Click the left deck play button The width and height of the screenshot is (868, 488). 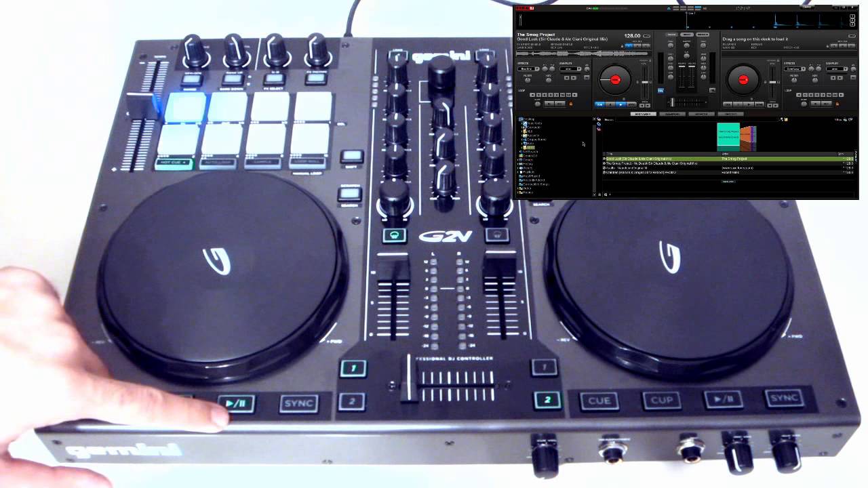click(x=621, y=104)
